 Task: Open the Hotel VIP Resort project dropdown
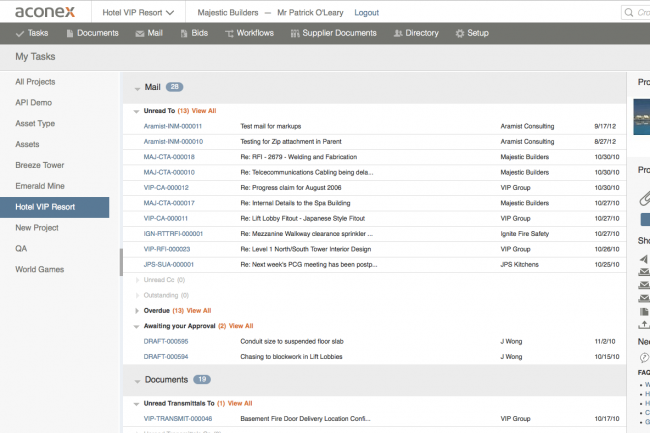138,13
